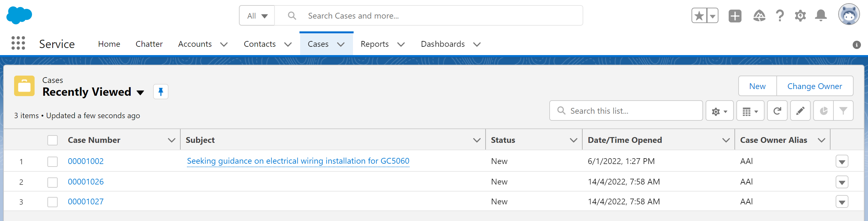Open Trailhead guidance center icon
Image resolution: width=868 pixels, height=221 pixels.
pos(759,15)
